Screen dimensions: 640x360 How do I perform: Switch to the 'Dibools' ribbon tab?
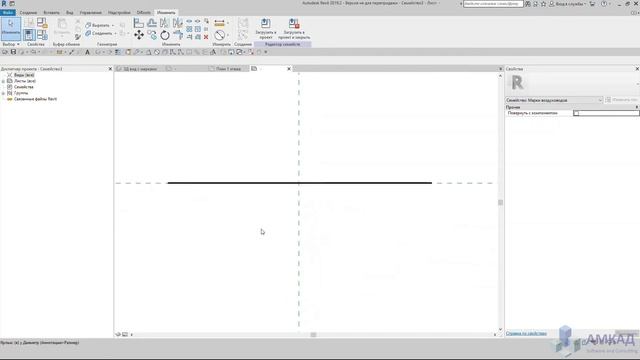pyautogui.click(x=143, y=13)
